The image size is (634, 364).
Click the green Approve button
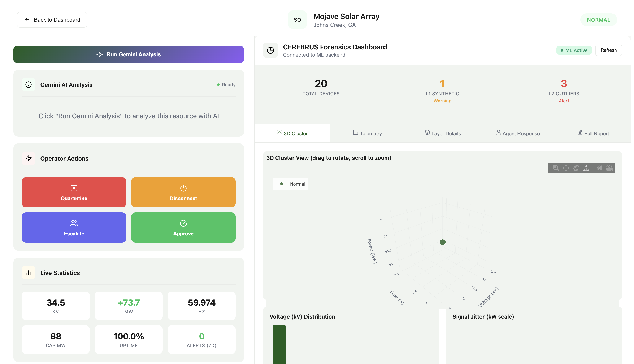[x=183, y=227]
